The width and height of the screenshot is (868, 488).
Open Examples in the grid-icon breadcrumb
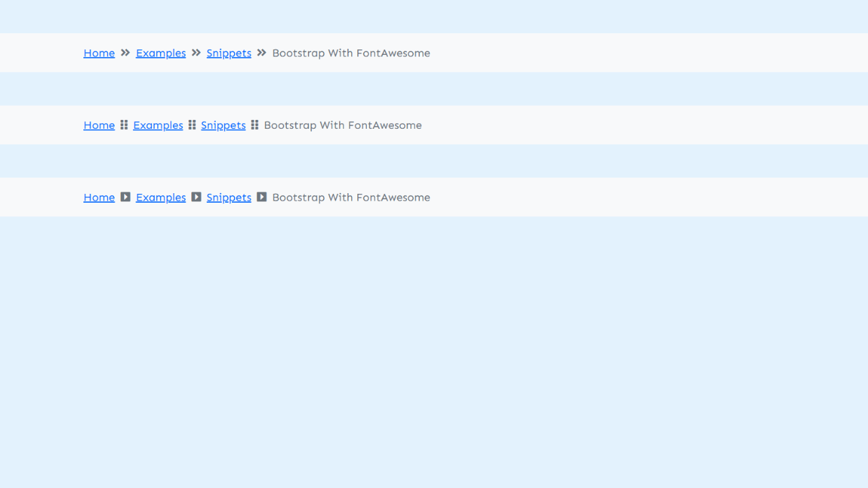click(158, 125)
